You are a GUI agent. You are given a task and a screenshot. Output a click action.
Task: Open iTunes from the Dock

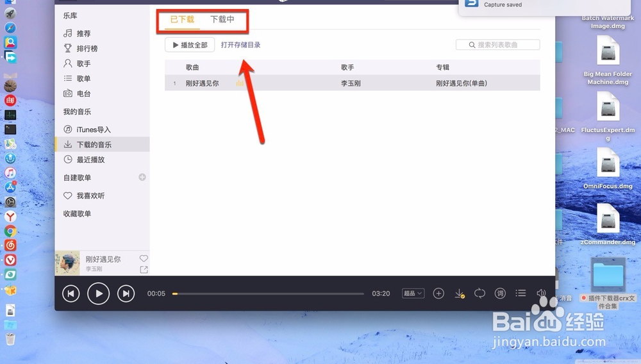[x=10, y=173]
